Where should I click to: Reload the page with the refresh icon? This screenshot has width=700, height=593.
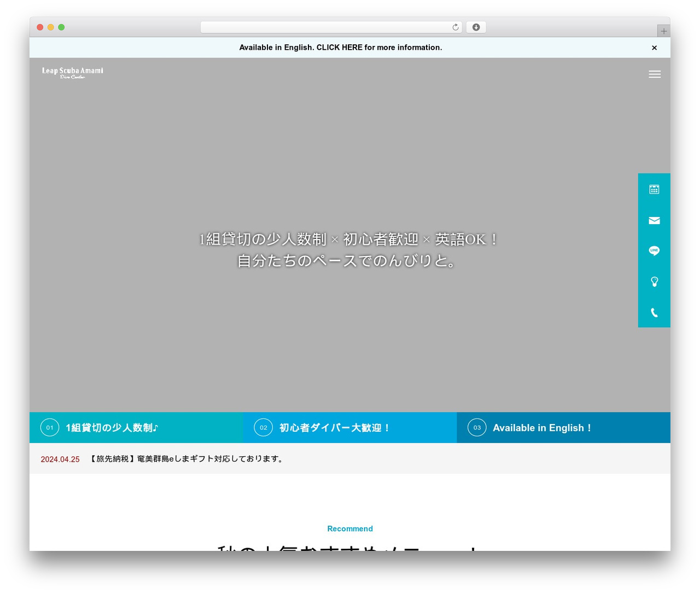[x=456, y=27]
